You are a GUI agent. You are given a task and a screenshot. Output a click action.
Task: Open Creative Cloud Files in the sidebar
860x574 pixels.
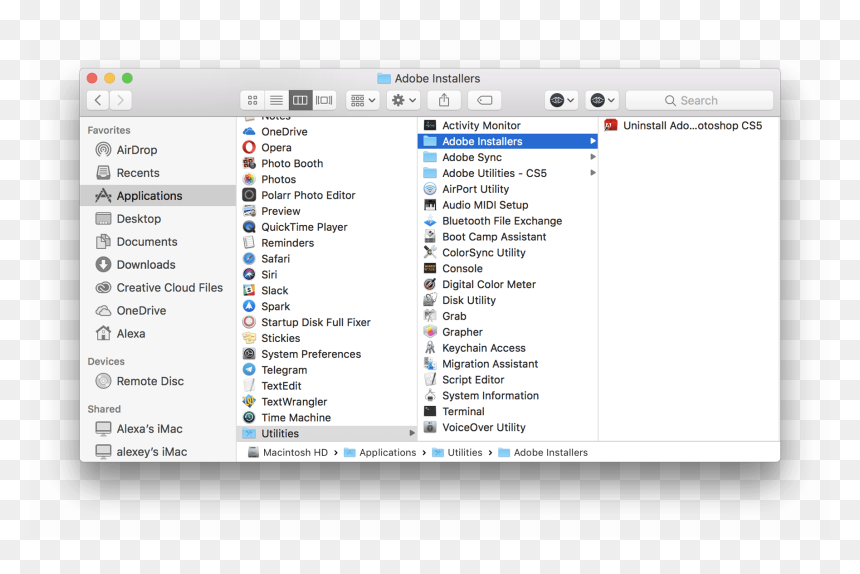[x=159, y=288]
